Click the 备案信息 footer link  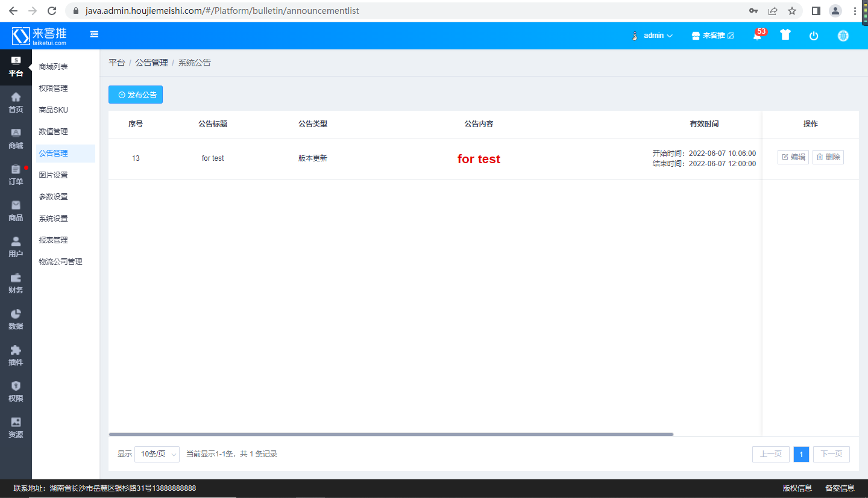(840, 488)
